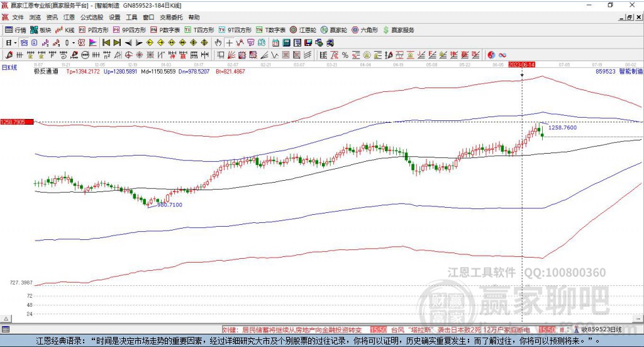Click the yin-yang taiji icon
644x347 pixels.
(x=491, y=55)
